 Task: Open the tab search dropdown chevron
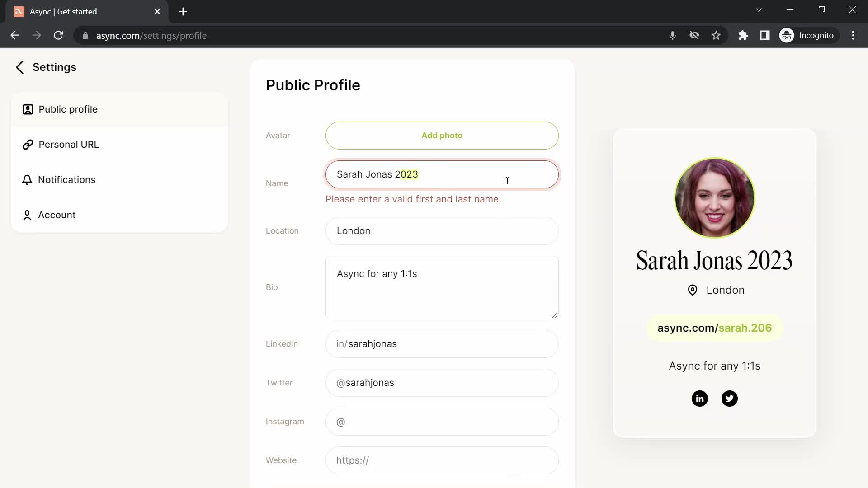759,10
